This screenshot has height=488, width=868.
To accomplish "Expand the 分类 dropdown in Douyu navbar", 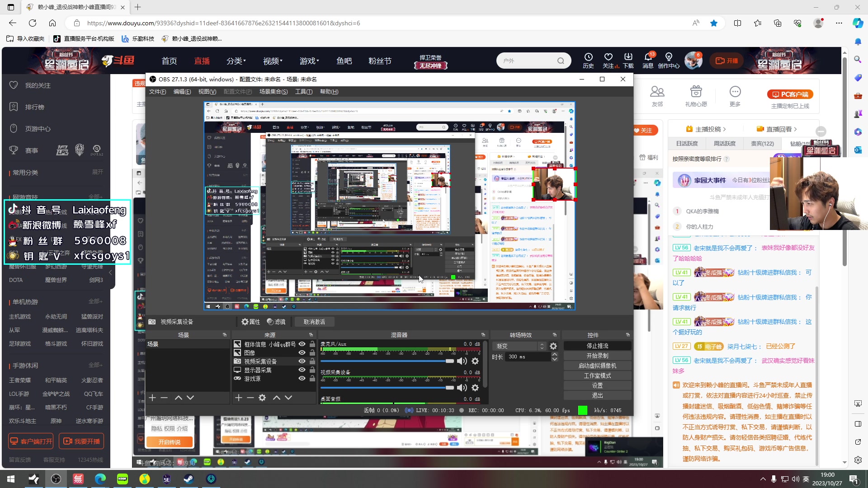I will pos(236,61).
